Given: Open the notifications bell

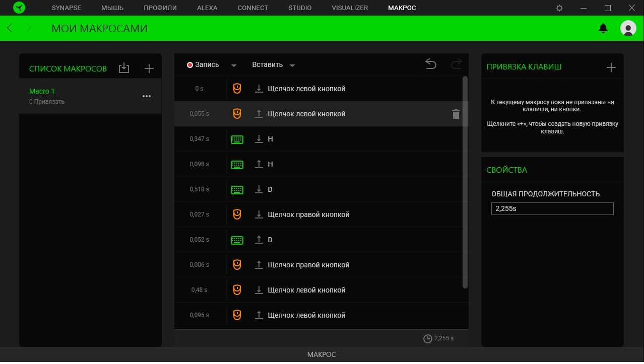Looking at the screenshot, I should (x=603, y=29).
